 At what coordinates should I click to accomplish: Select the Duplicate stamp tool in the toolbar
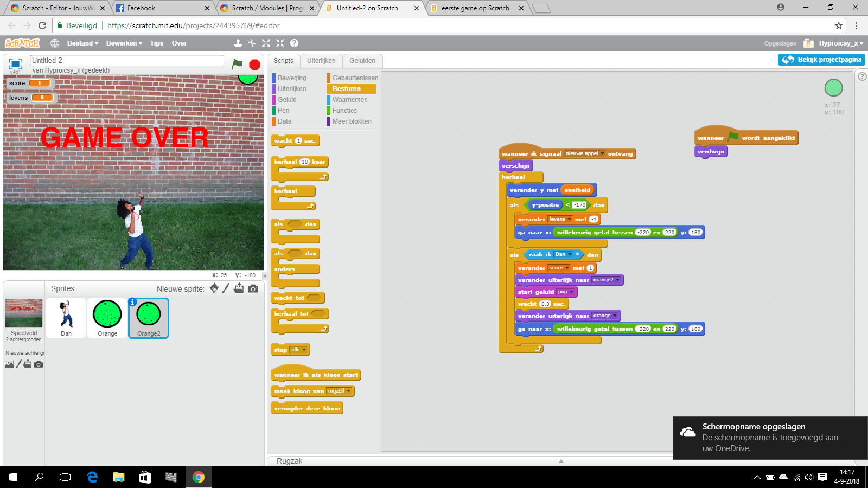[x=238, y=43]
